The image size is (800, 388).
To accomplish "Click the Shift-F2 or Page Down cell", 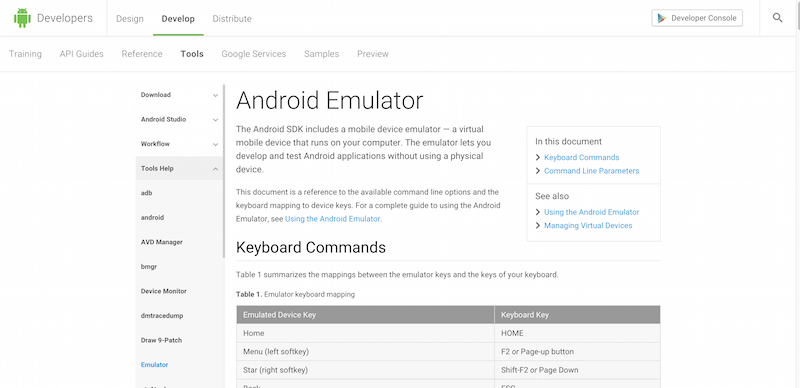I will click(578, 370).
